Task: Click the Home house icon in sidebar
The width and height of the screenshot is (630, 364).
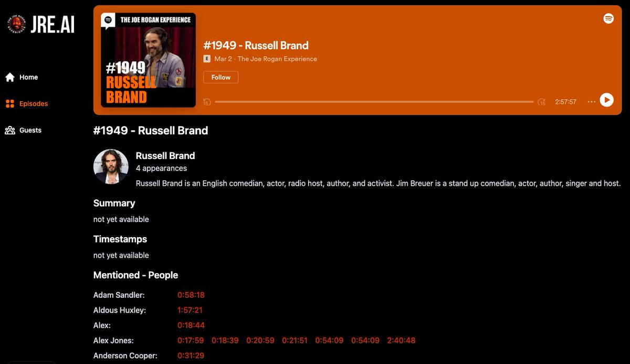Action: point(9,77)
